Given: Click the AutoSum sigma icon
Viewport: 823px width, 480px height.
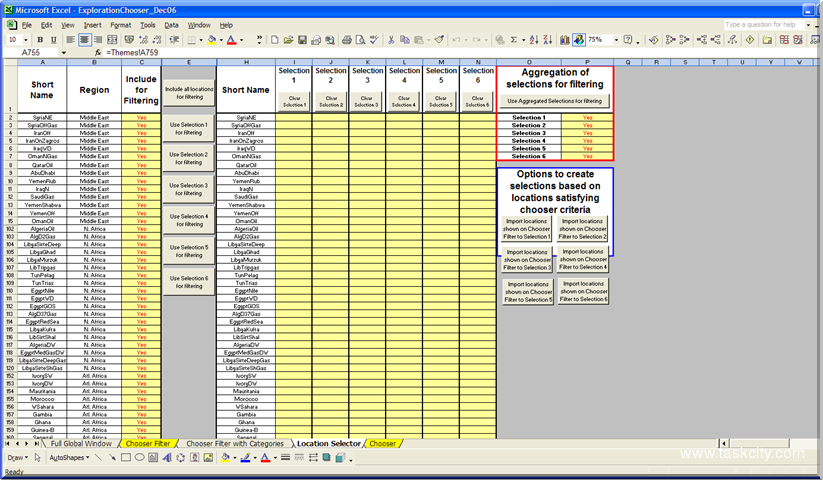Looking at the screenshot, I should [x=514, y=40].
